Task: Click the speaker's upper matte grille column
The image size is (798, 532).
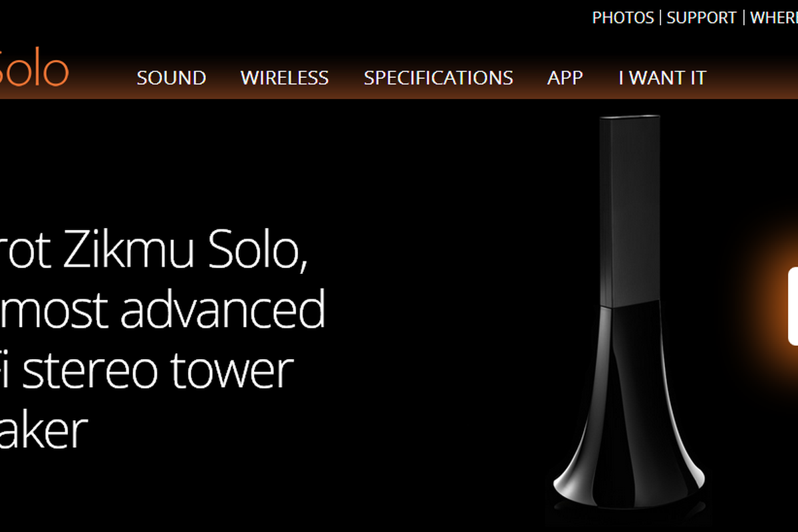Action: [629, 209]
